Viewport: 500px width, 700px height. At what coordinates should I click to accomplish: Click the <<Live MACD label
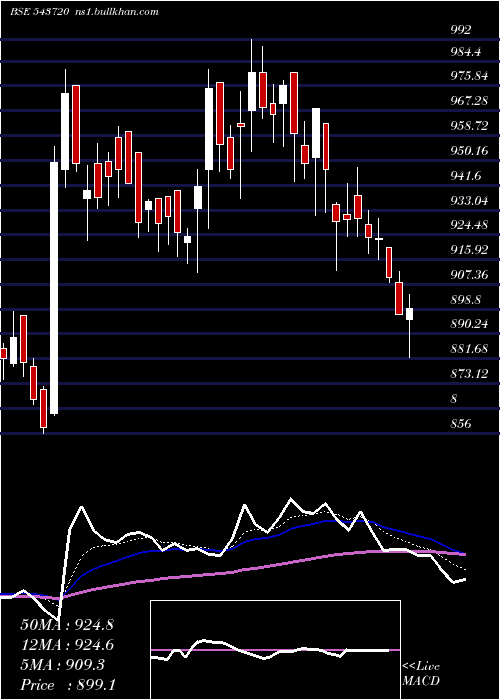[x=421, y=674]
